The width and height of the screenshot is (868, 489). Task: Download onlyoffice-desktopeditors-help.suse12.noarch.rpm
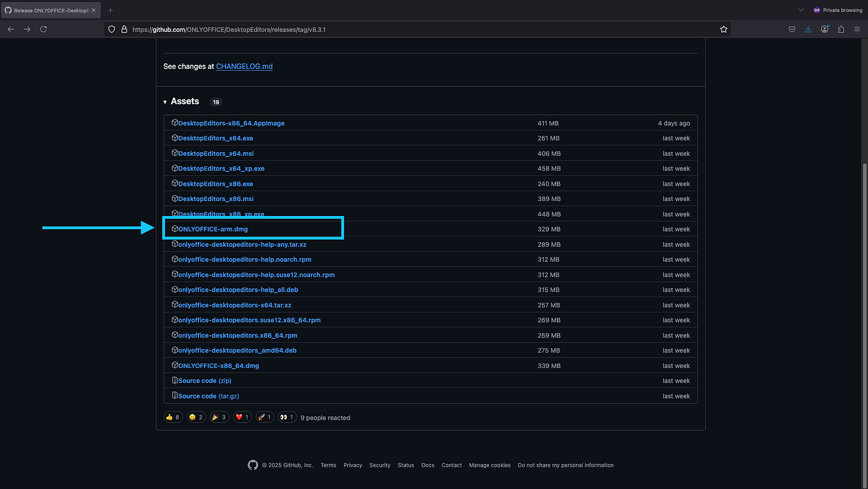tap(257, 275)
